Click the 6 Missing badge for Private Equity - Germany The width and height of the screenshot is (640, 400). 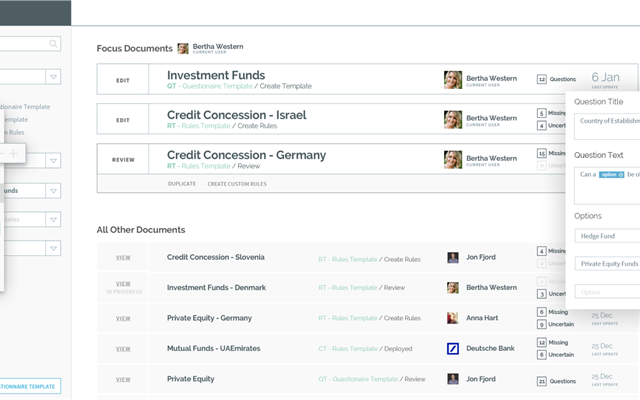point(542,312)
